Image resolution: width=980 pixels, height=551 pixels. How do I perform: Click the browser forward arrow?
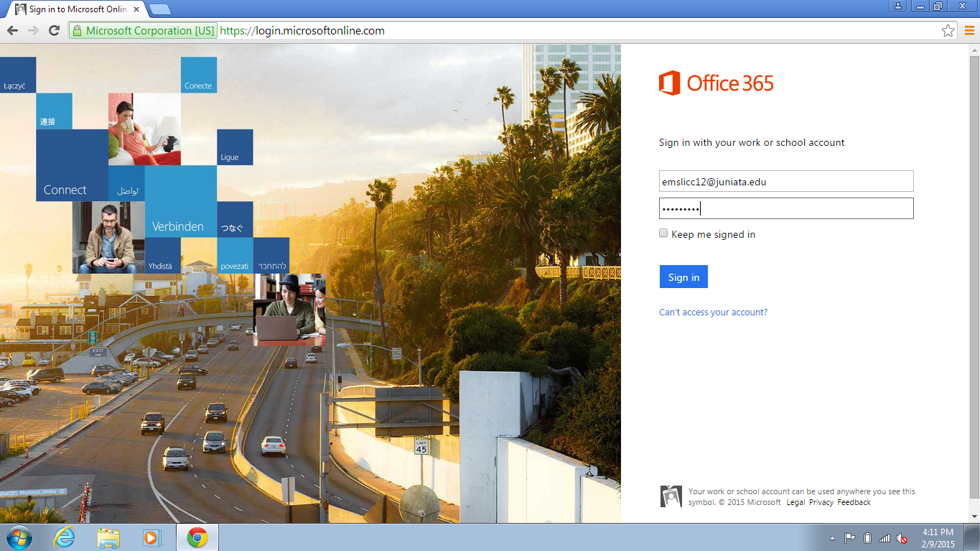tap(33, 31)
